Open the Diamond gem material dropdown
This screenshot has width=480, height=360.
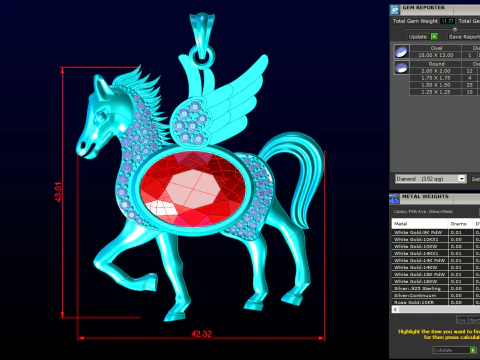(430, 179)
